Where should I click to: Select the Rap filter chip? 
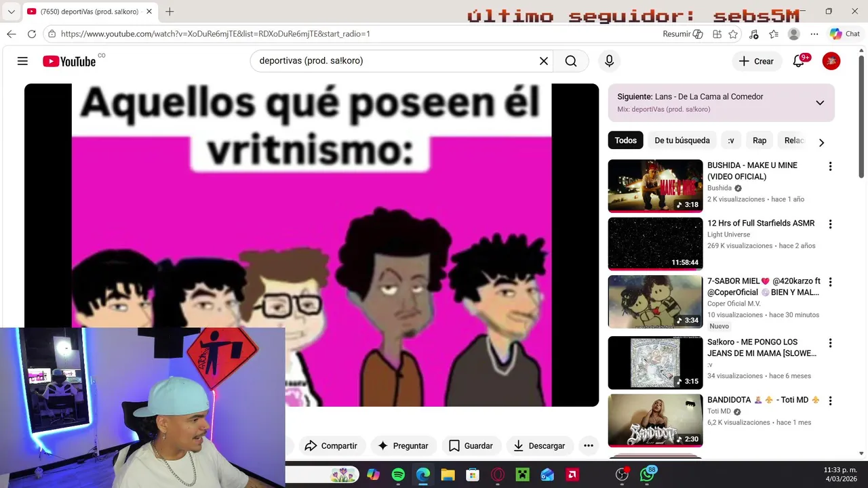click(759, 140)
